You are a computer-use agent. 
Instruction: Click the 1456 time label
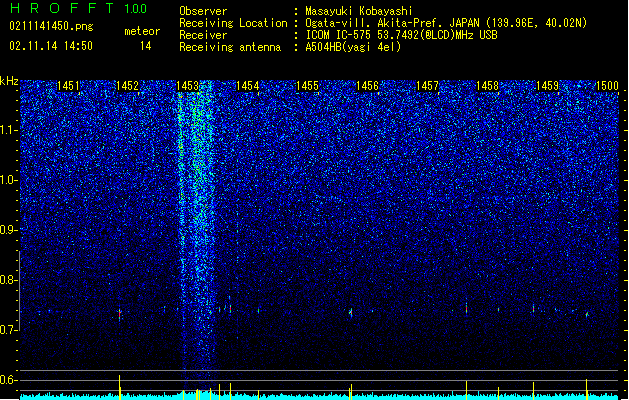coord(367,86)
